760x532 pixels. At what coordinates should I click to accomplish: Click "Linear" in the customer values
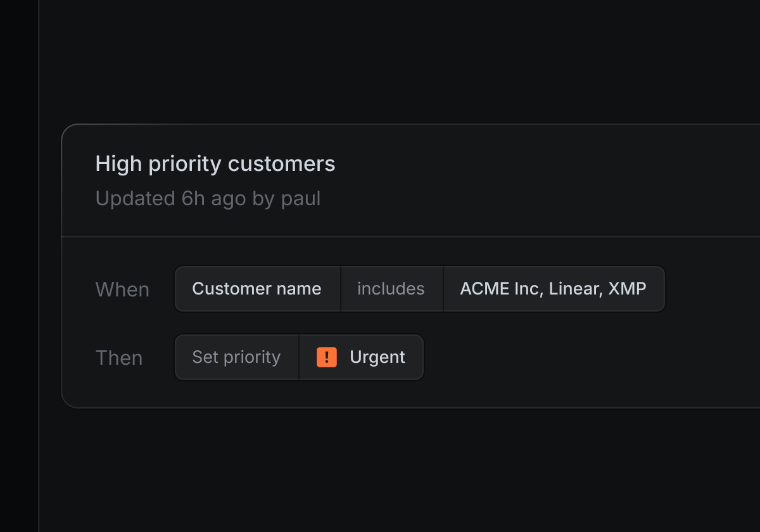[x=574, y=289]
